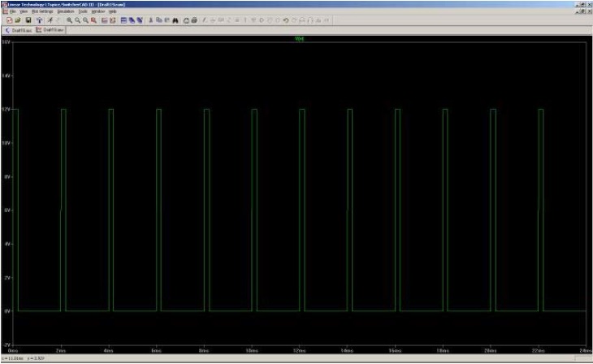Screen dimensions: 593x364
Task: Click the 0V vertical axis label
Action: pyautogui.click(x=6, y=311)
